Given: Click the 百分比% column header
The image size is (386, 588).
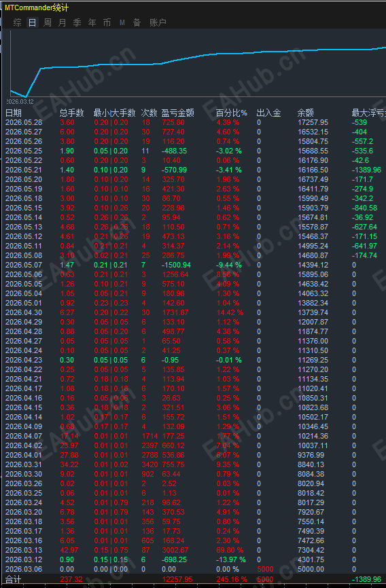Looking at the screenshot, I should pyautogui.click(x=232, y=113).
